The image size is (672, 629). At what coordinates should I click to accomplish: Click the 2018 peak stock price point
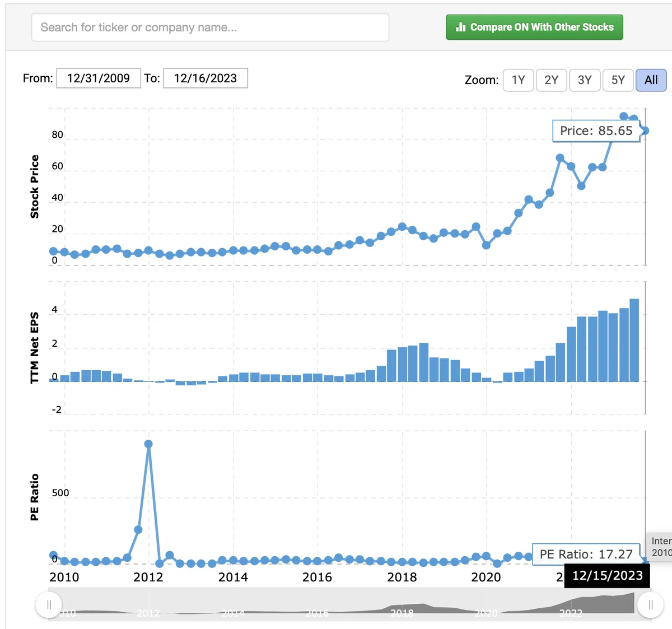(x=402, y=227)
